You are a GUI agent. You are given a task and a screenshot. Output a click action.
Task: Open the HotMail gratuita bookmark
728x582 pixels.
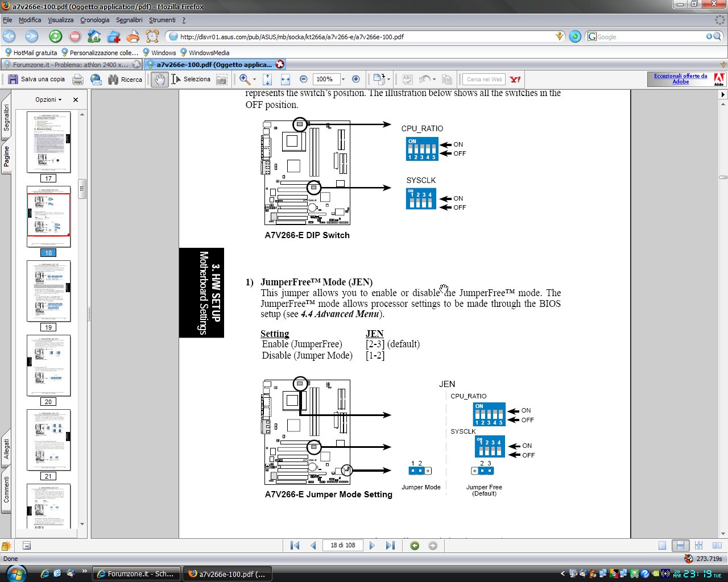tap(31, 52)
